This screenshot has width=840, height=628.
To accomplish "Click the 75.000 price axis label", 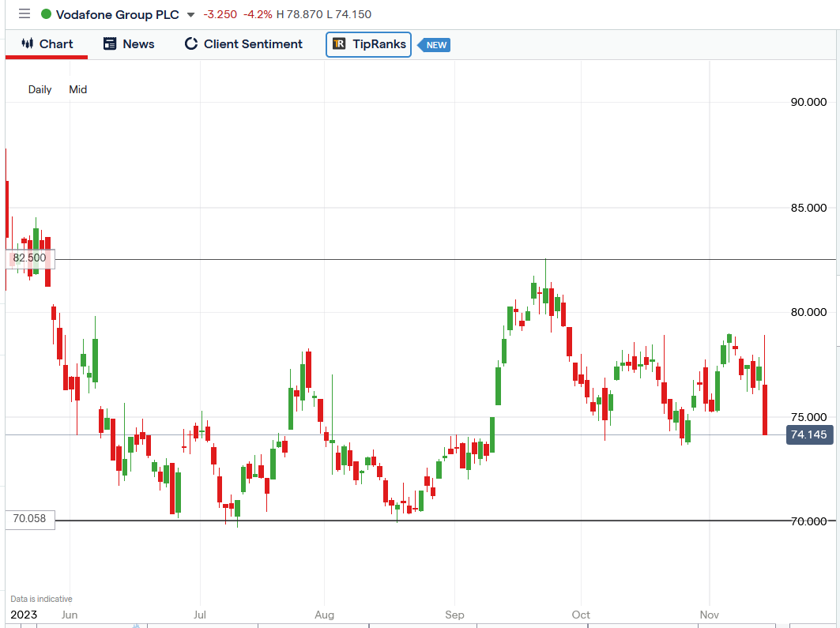I will point(808,417).
